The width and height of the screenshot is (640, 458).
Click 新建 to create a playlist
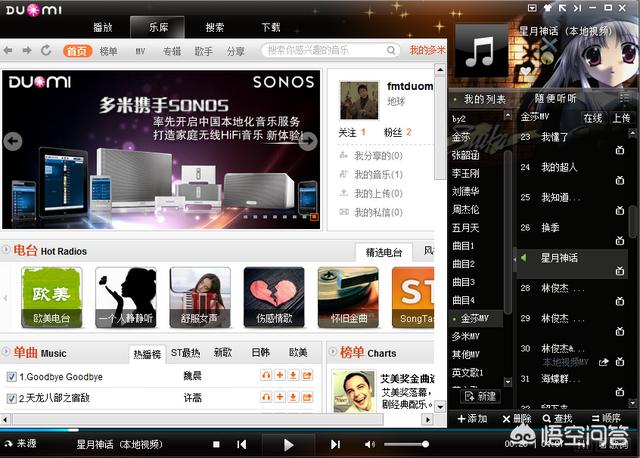[x=480, y=396]
